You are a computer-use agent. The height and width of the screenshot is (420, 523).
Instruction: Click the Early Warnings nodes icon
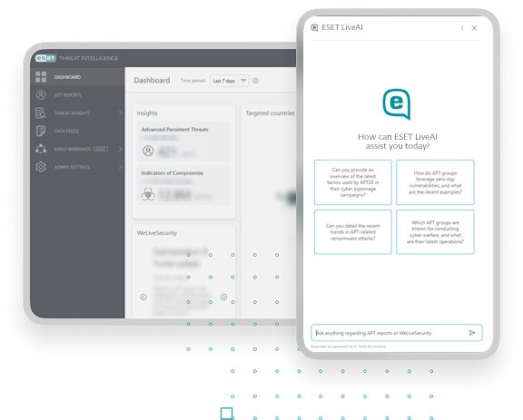tap(41, 149)
